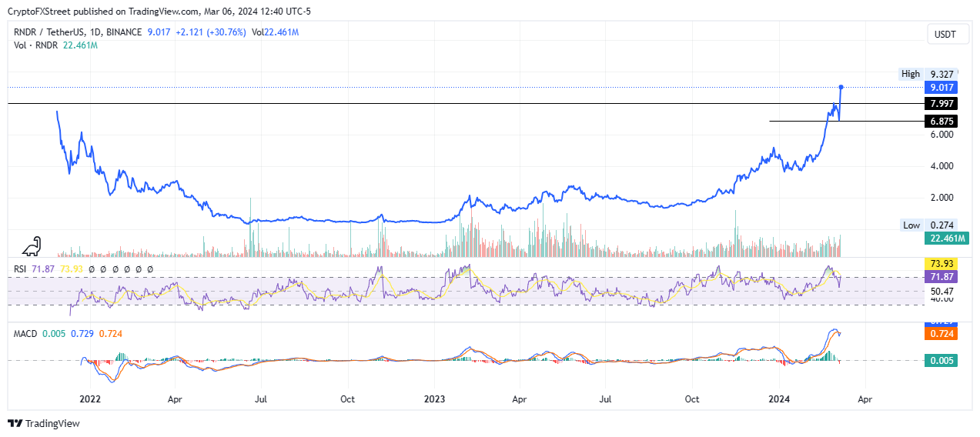Click the dinosaur watermark icon on chart
The width and height of the screenshot is (980, 437).
pyautogui.click(x=32, y=246)
